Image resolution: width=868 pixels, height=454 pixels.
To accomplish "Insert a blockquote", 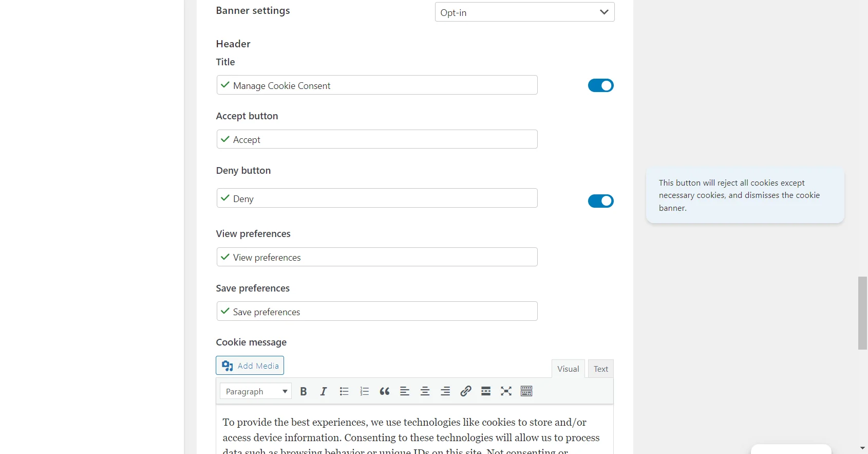I will point(384,391).
